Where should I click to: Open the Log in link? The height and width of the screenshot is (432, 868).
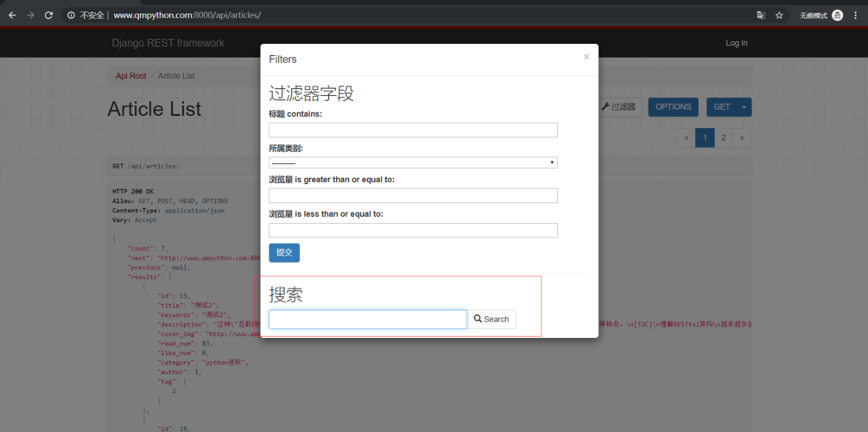[x=737, y=43]
